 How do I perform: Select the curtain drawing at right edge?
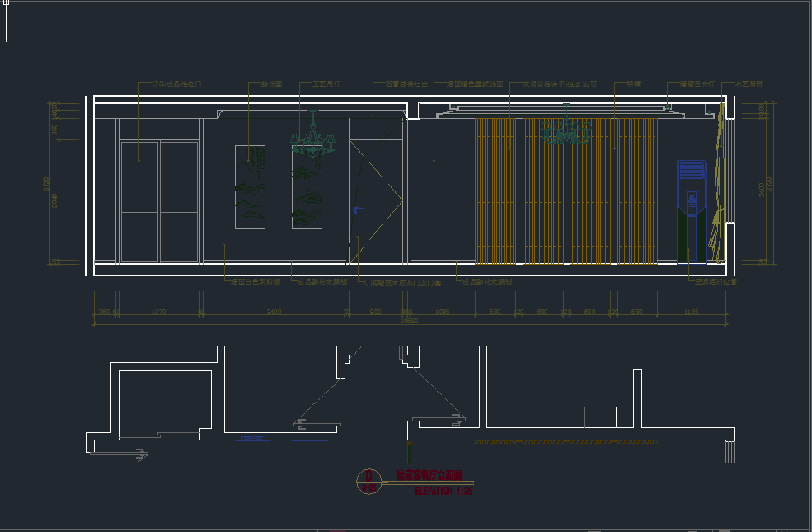[x=720, y=186]
